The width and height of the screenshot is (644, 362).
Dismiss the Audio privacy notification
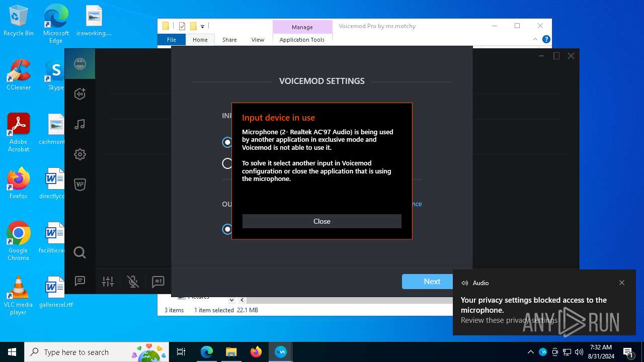pyautogui.click(x=622, y=283)
